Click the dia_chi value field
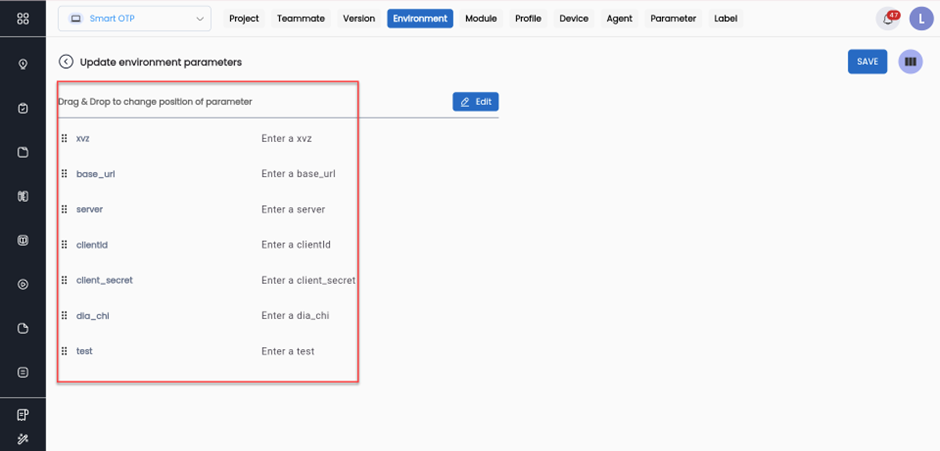 point(295,316)
